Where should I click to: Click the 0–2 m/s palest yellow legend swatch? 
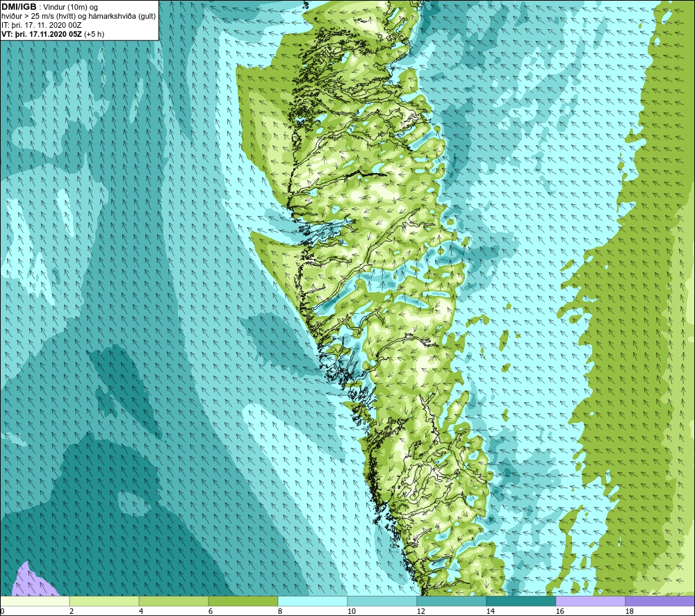coord(35,601)
